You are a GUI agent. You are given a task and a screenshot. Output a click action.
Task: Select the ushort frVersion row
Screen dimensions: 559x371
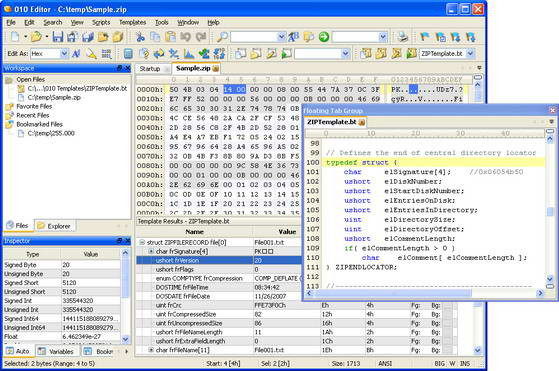point(219,261)
